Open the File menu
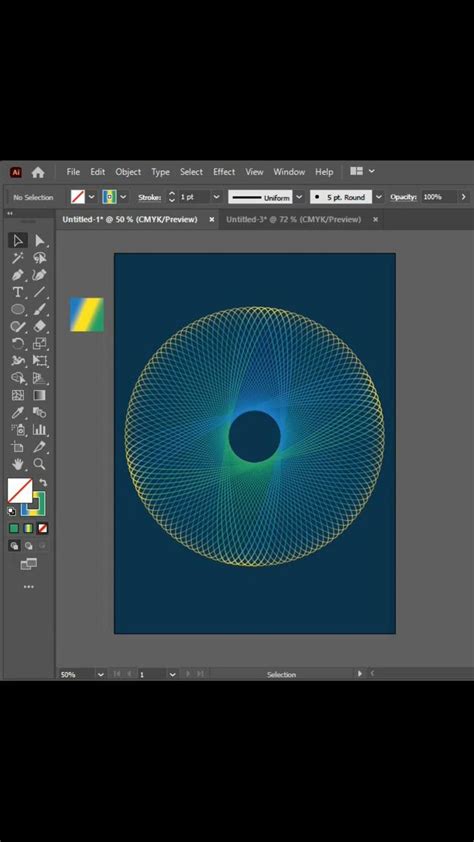The width and height of the screenshot is (474, 842). point(73,172)
